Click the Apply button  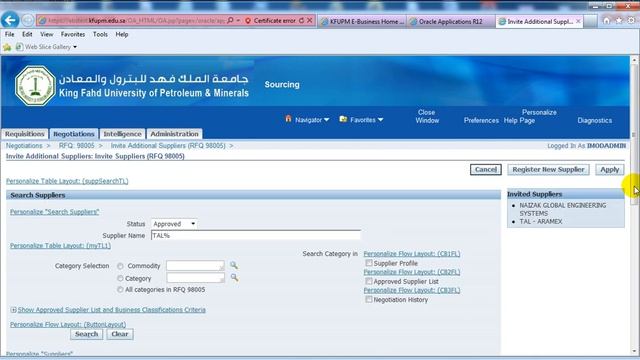pyautogui.click(x=610, y=169)
